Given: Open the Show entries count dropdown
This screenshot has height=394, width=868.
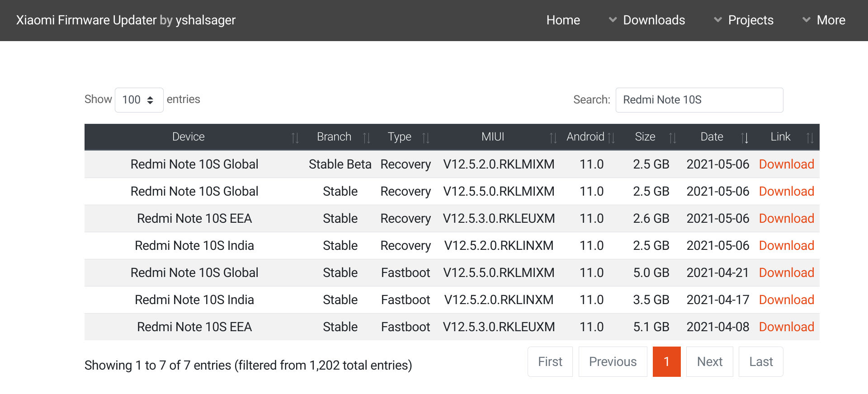Looking at the screenshot, I should [139, 100].
